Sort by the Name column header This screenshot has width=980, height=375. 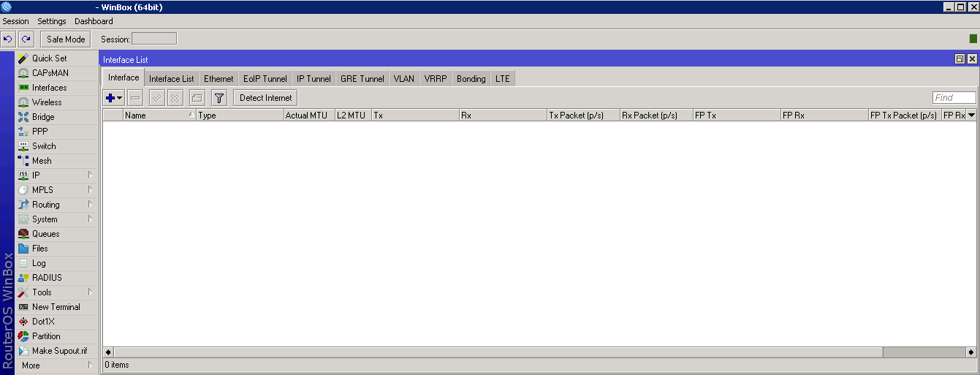click(x=160, y=115)
